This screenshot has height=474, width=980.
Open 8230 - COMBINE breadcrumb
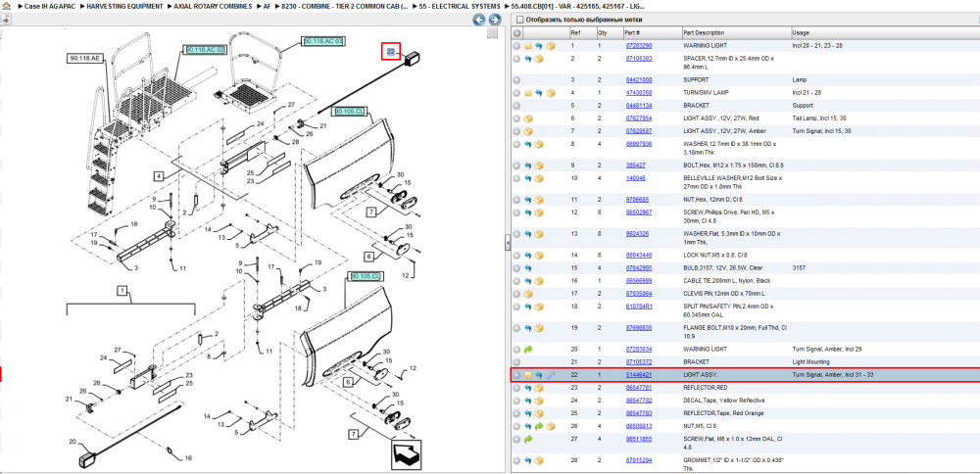point(345,6)
